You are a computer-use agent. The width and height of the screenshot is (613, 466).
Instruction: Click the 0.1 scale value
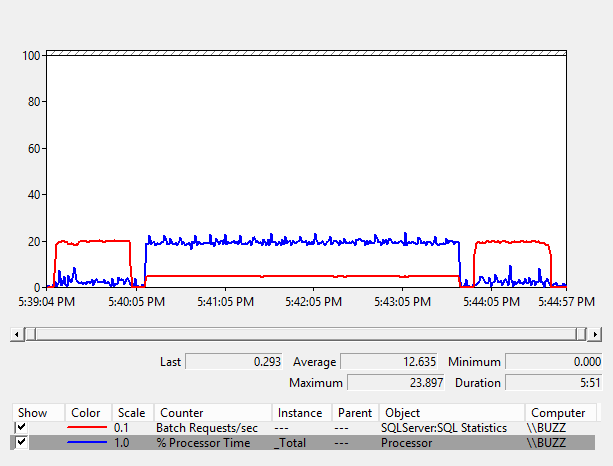point(121,428)
